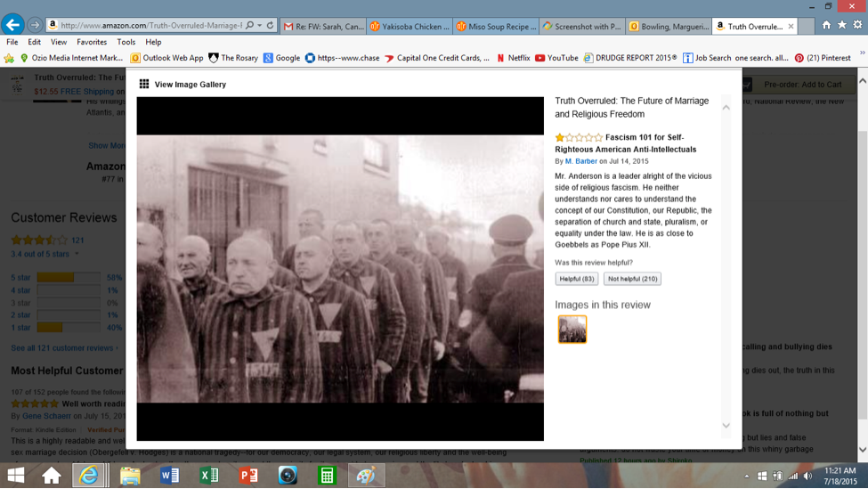Open the browser Home icon

click(825, 25)
